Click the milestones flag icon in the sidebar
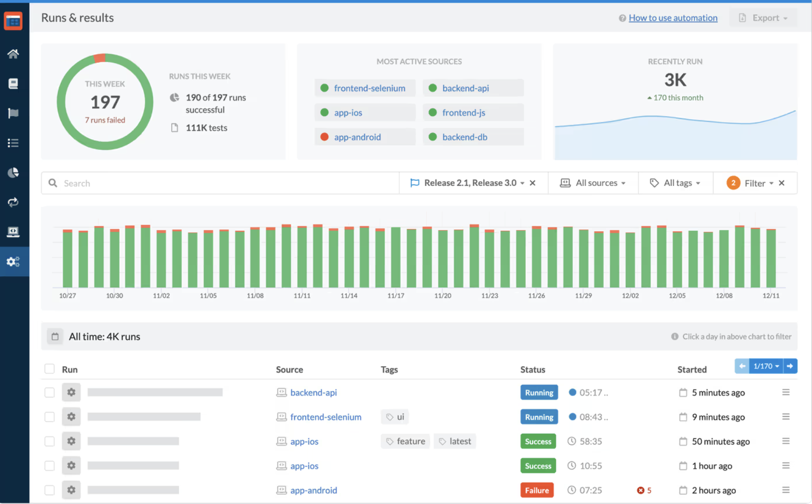The width and height of the screenshot is (812, 504). tap(13, 113)
